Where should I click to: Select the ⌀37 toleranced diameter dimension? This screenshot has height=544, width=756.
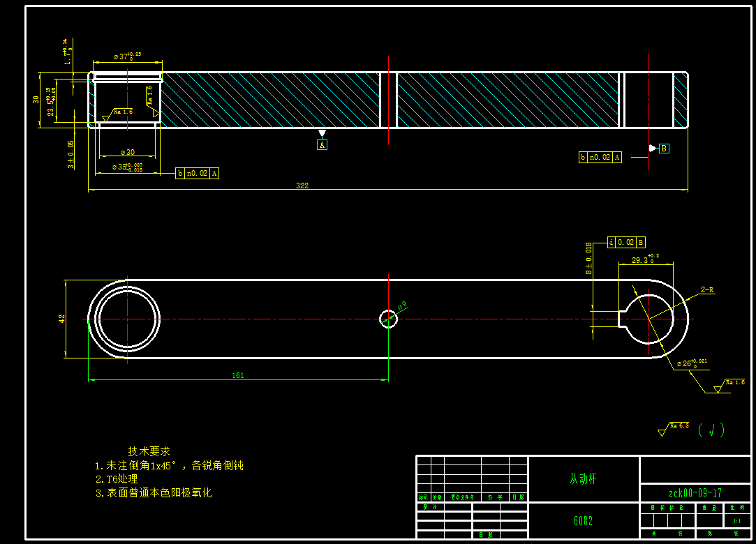tap(127, 56)
